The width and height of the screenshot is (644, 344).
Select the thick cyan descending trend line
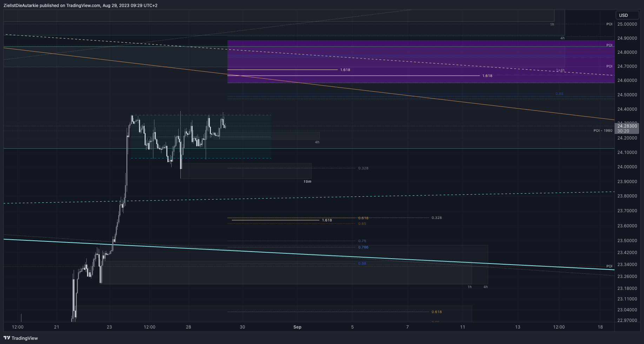309,254
